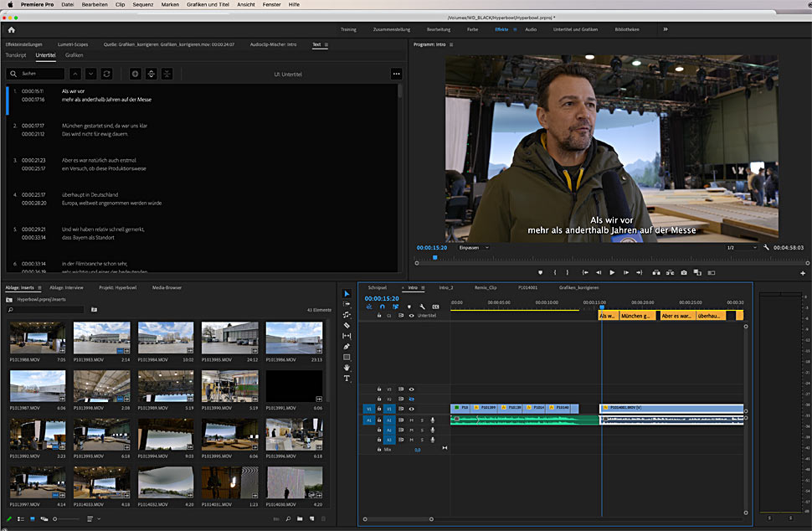Click the split caption segment icon

(x=151, y=74)
